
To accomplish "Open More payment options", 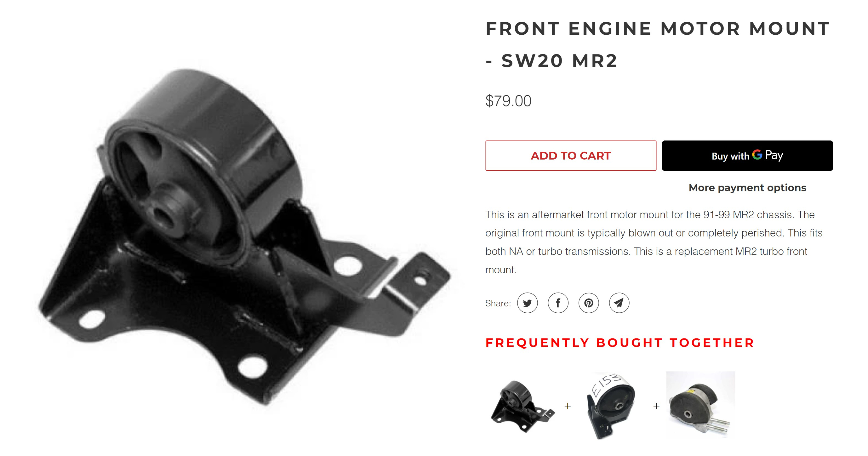I will point(747,188).
